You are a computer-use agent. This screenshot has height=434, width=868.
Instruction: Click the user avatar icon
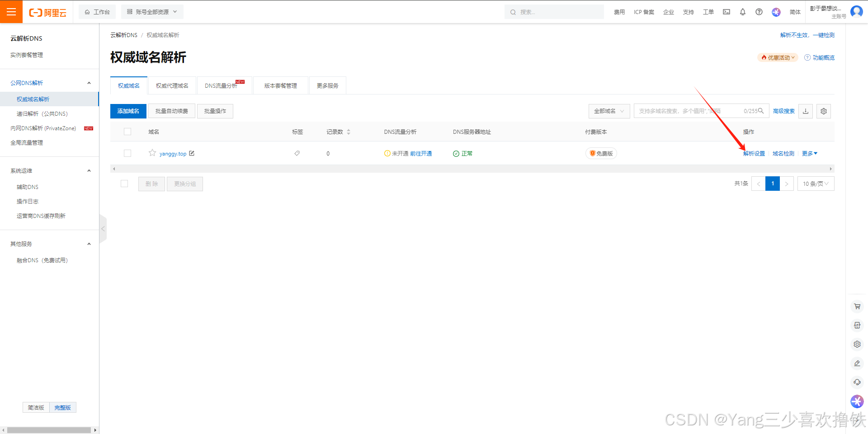pyautogui.click(x=857, y=11)
